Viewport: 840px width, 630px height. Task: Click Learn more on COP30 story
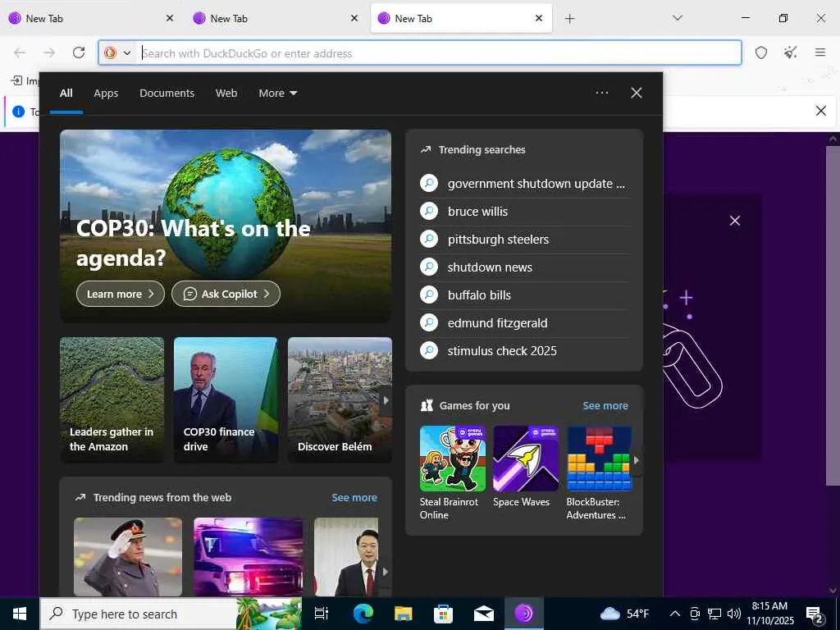(120, 294)
